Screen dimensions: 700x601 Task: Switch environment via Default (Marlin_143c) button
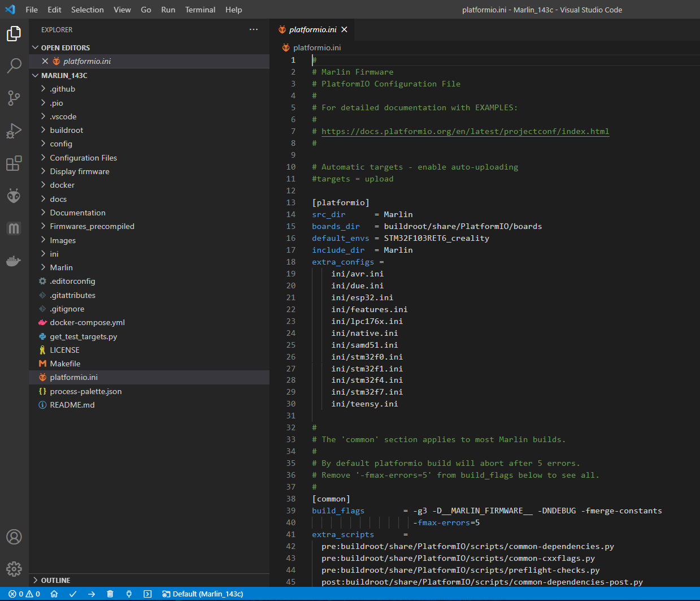203,594
